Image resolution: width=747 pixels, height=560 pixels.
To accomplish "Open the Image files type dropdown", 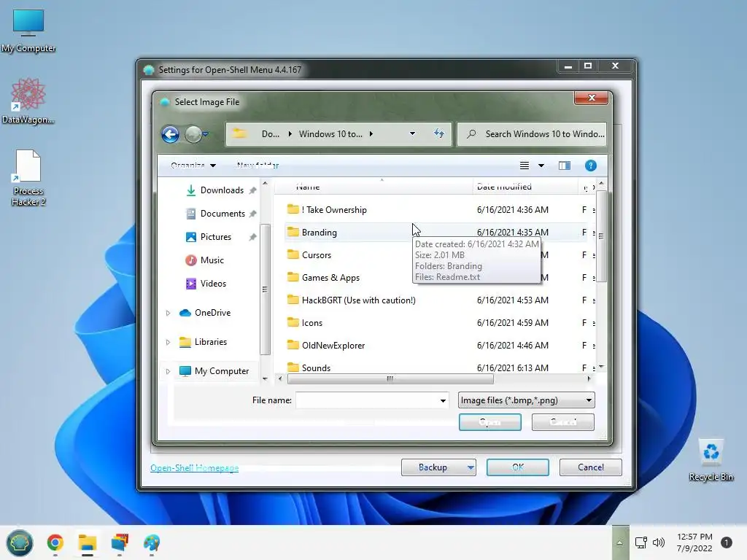I will (x=527, y=400).
